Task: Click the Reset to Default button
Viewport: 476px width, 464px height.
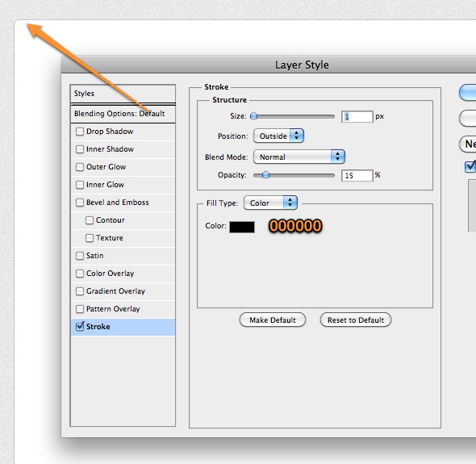Action: (356, 320)
